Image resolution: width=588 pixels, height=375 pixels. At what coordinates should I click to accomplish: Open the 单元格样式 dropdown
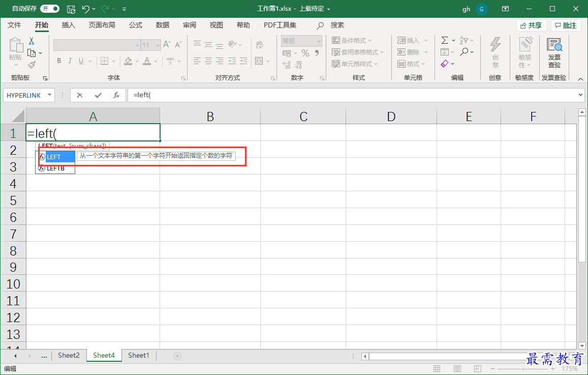coord(355,64)
